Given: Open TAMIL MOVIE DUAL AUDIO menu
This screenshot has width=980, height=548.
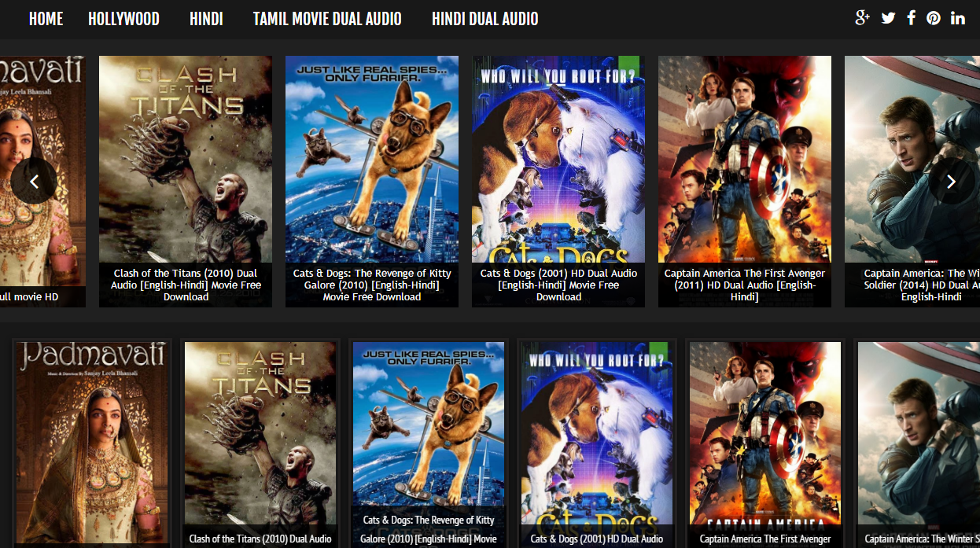Looking at the screenshot, I should click(x=327, y=19).
